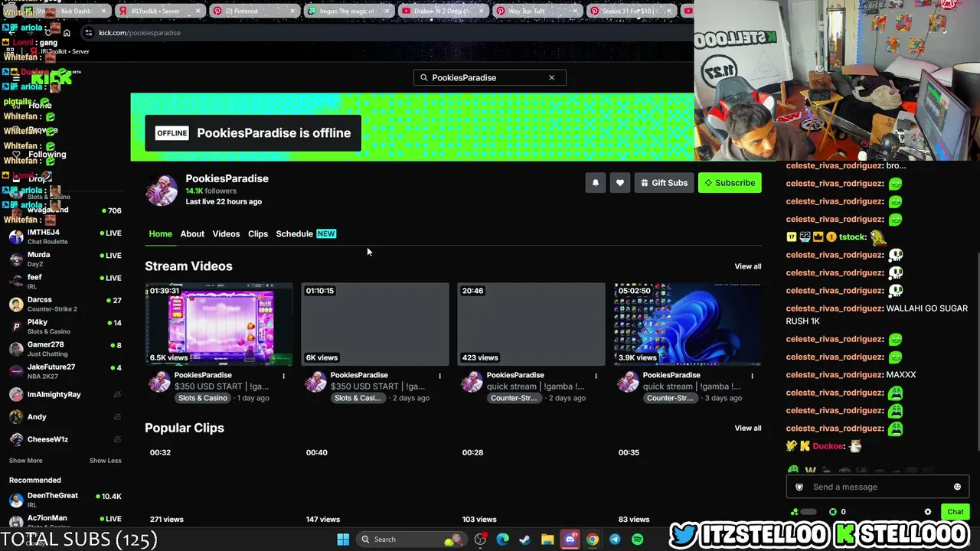Screen dimensions: 980x551
Task: Select the Home tab on the channel
Action: (160, 234)
